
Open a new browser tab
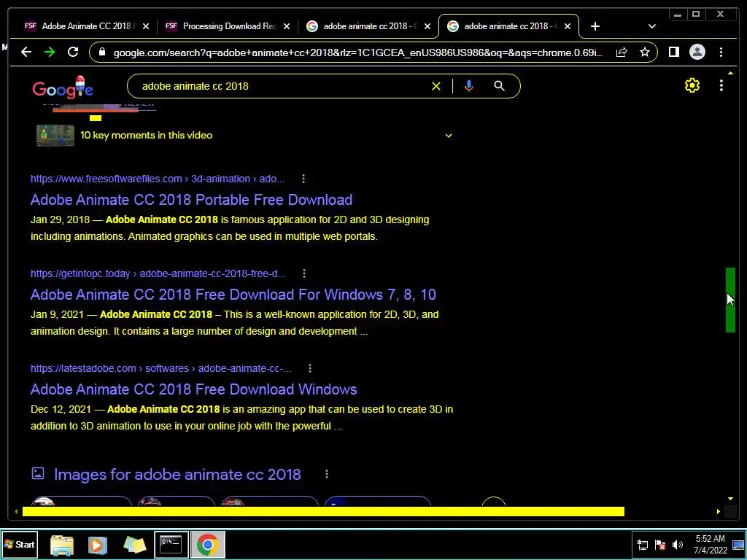(595, 26)
